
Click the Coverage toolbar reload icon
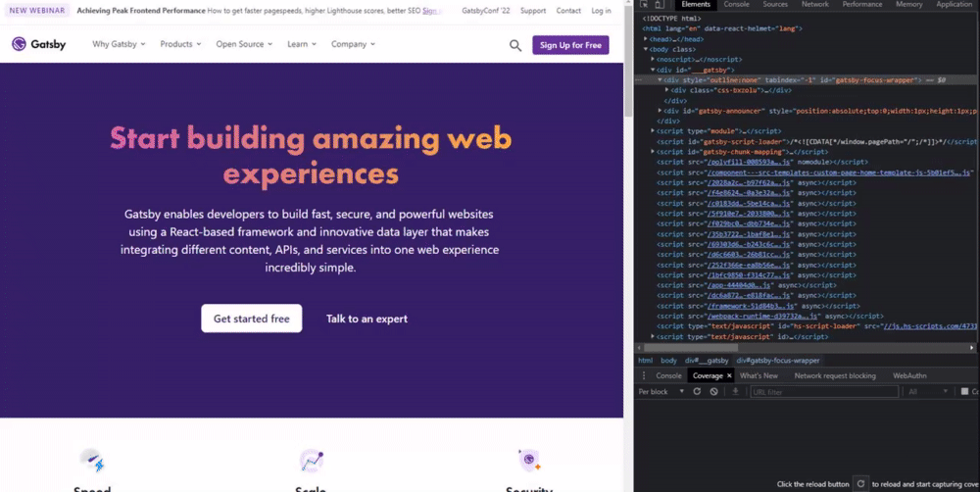click(697, 391)
